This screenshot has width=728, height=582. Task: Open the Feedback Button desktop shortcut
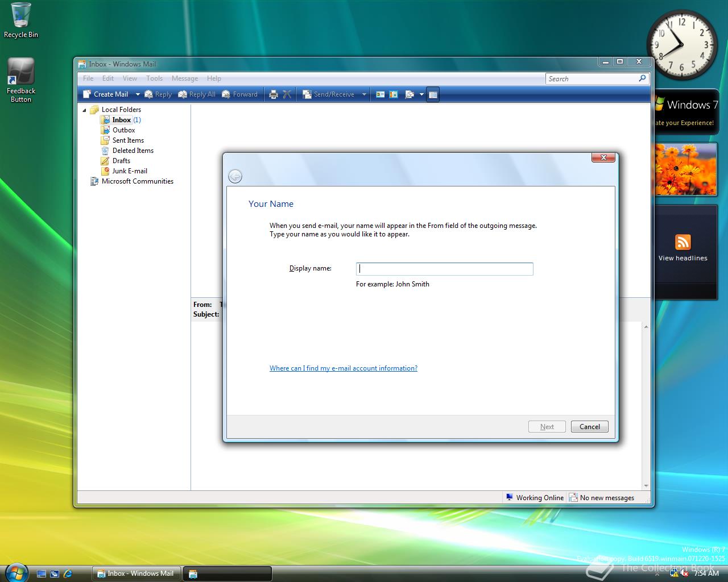point(21,81)
